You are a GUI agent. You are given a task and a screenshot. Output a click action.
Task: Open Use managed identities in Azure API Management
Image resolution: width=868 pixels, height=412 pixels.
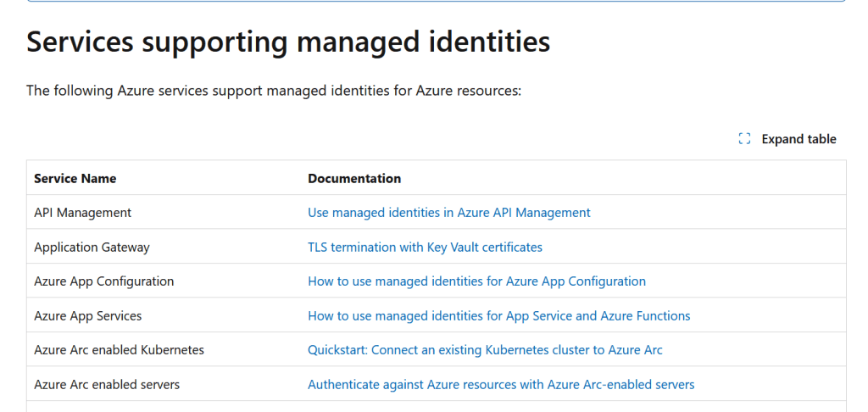pos(449,213)
